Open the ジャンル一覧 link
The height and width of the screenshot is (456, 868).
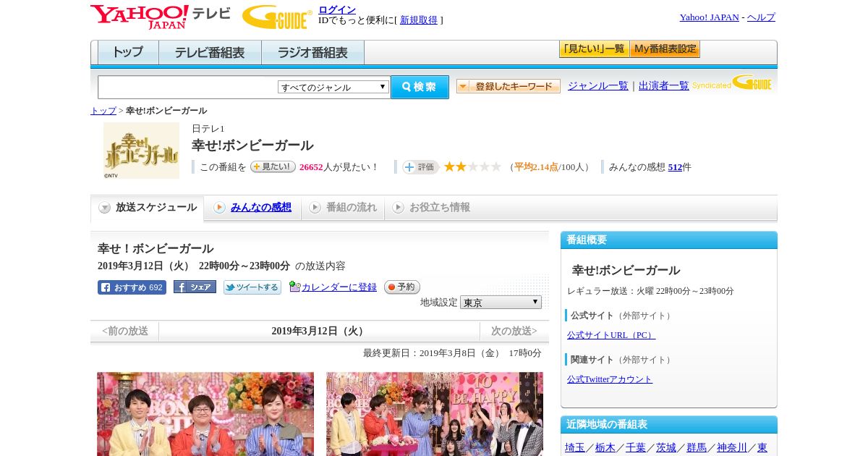coord(598,85)
